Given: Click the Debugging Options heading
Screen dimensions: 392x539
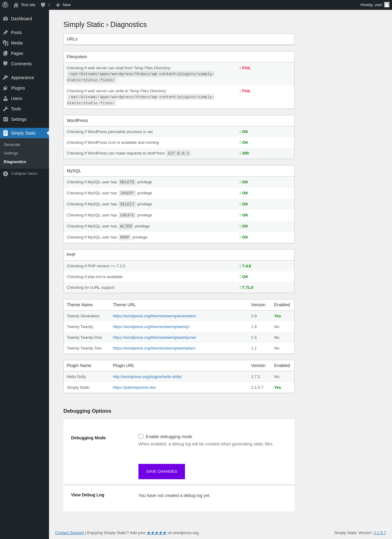Looking at the screenshot, I should (87, 411).
